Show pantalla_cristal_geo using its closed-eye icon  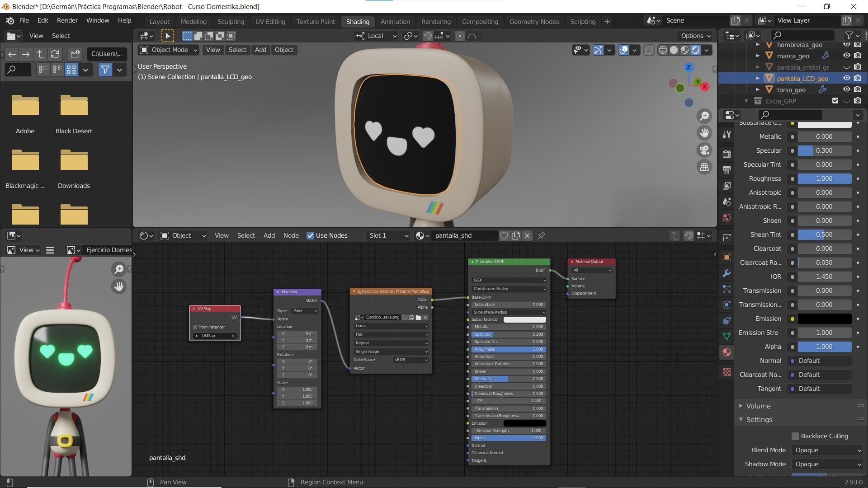point(846,67)
